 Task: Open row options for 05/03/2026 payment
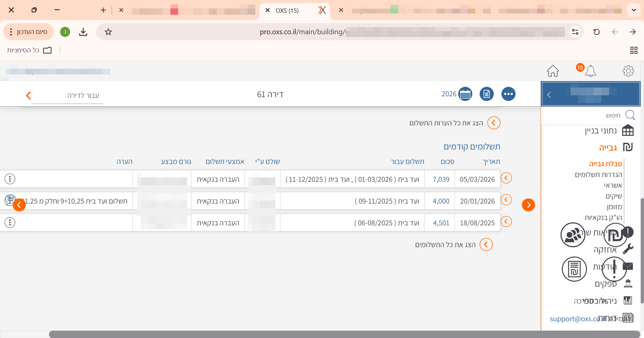pos(10,179)
